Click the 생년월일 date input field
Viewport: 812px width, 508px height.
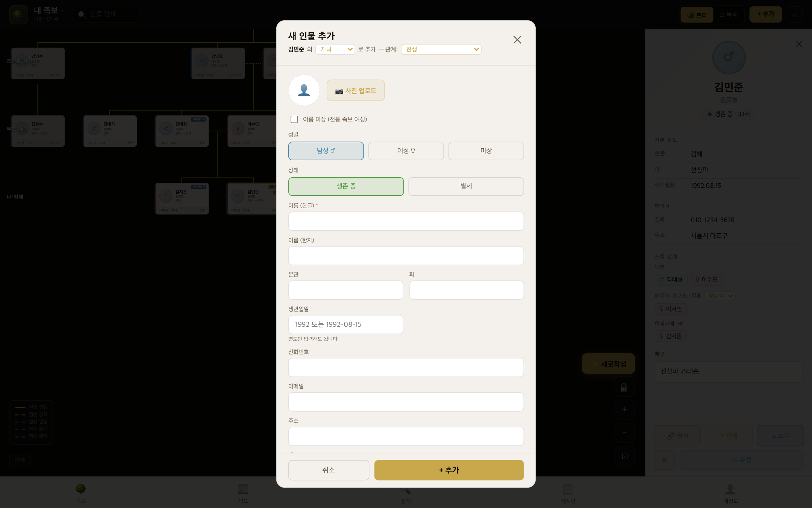pos(345,324)
